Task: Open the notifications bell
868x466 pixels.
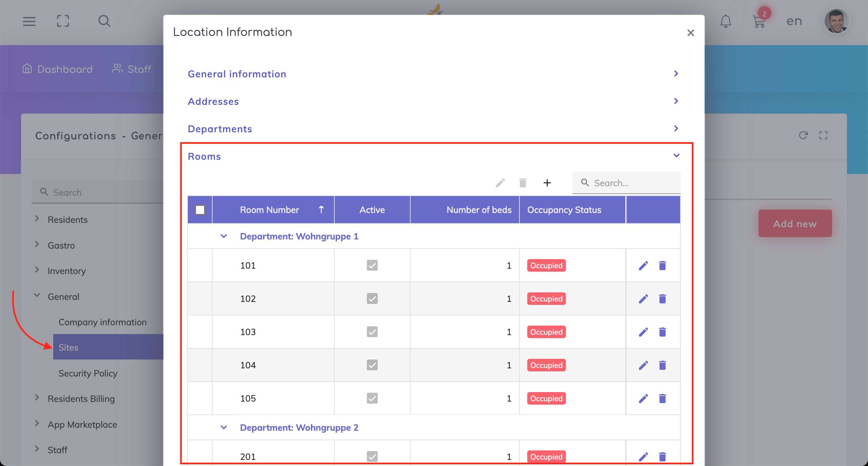Action: 726,21
